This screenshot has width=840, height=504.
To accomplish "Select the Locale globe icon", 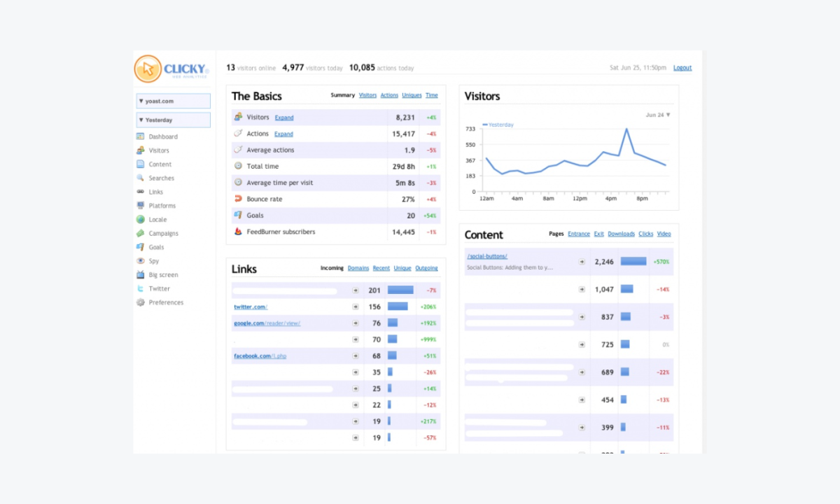I will (x=143, y=219).
